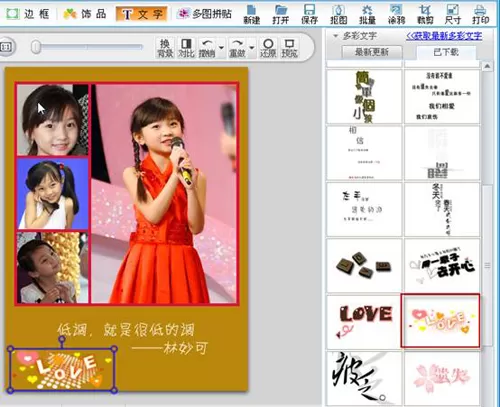This screenshot has width=500, height=407.
Task: Select the 文字 (text) tab
Action: pyautogui.click(x=142, y=14)
